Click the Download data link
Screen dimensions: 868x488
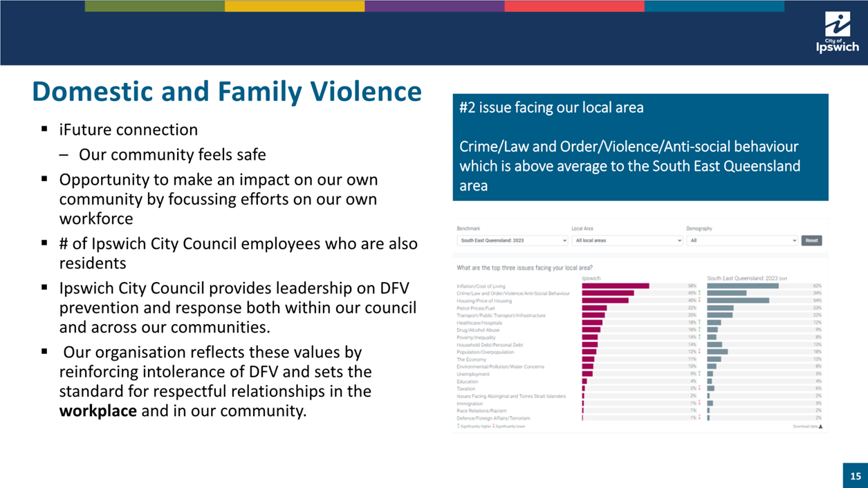coord(804,426)
